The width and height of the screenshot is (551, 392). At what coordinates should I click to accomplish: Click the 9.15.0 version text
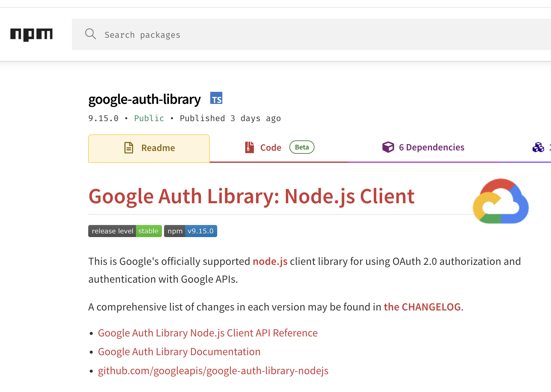(103, 118)
